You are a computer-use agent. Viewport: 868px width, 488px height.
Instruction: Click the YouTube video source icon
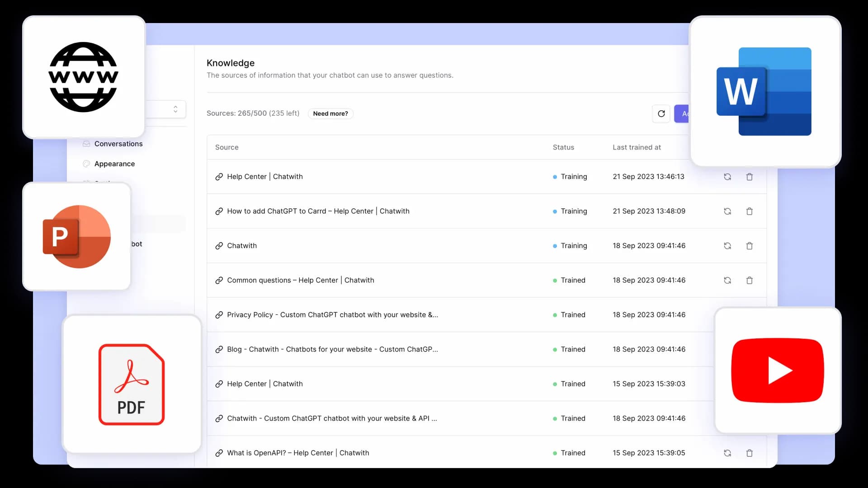(778, 371)
